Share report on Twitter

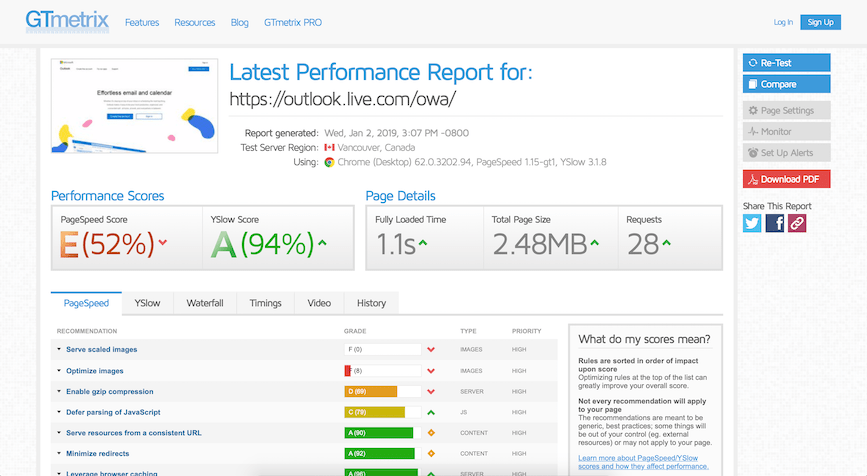752,223
